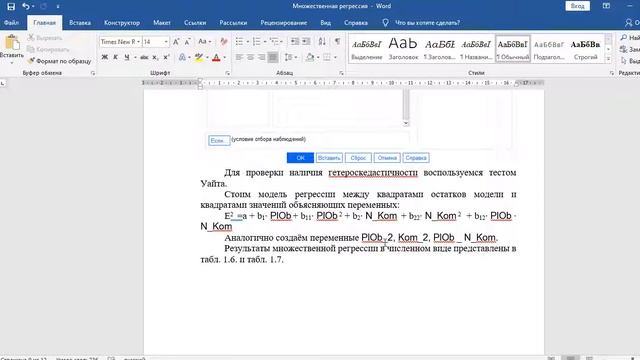Image resolution: width=640 pixels, height=360 pixels.
Task: Undo the last action in the title bar
Action: pyautogui.click(x=25, y=6)
